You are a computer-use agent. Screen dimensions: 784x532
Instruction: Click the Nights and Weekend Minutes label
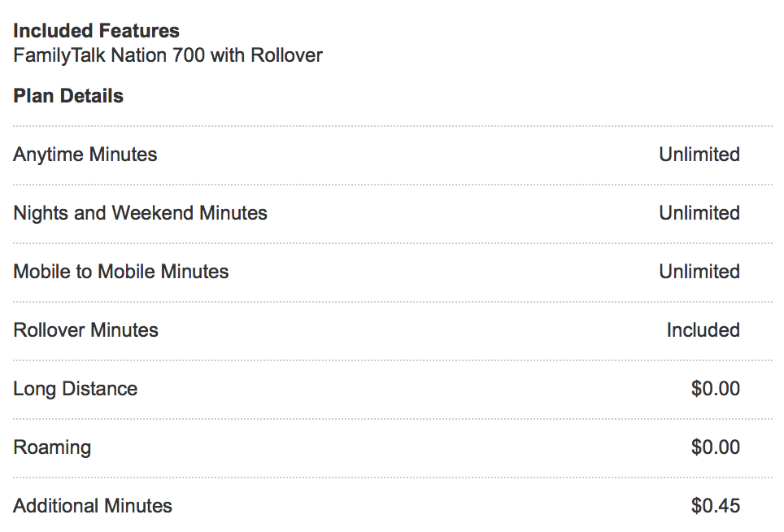coord(140,213)
